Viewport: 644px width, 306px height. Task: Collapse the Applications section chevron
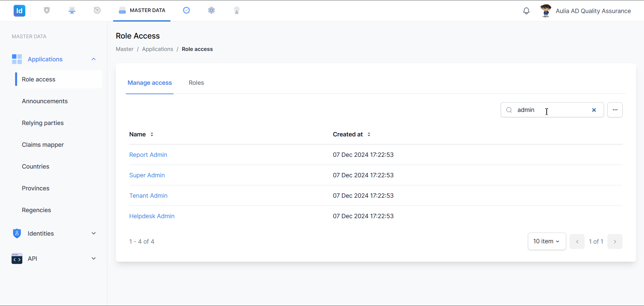point(94,59)
